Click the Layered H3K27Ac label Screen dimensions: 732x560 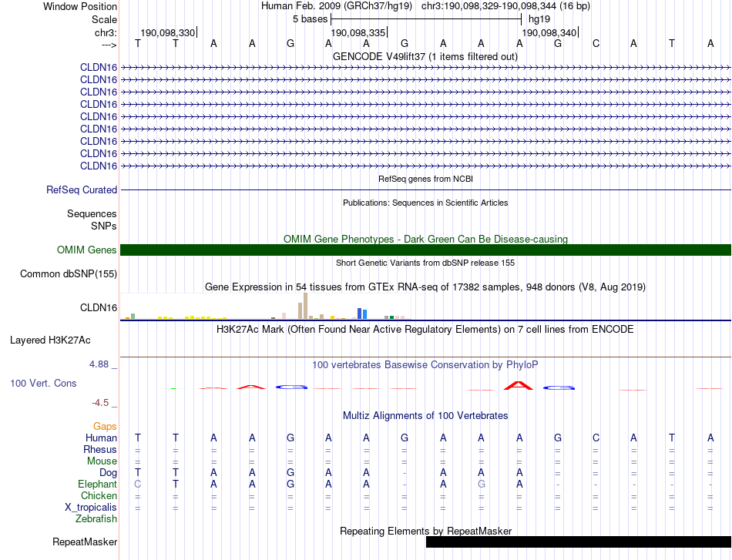[x=50, y=340]
